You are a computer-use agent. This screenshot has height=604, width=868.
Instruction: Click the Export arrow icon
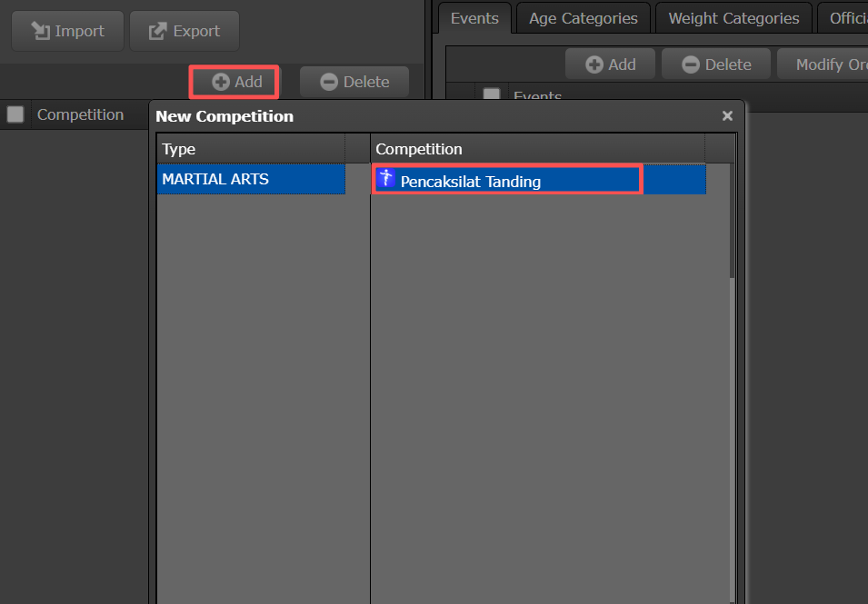(x=158, y=31)
